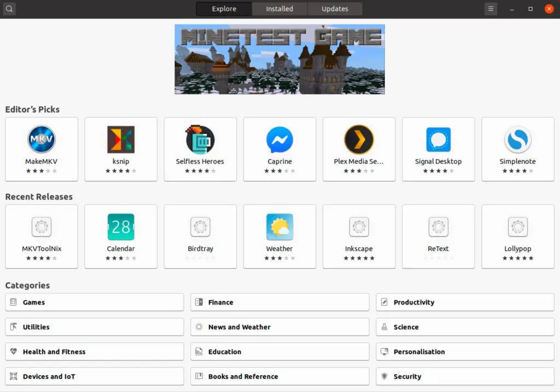Click the News and Weather sun icon
The width and height of the screenshot is (560, 392).
tap(199, 327)
